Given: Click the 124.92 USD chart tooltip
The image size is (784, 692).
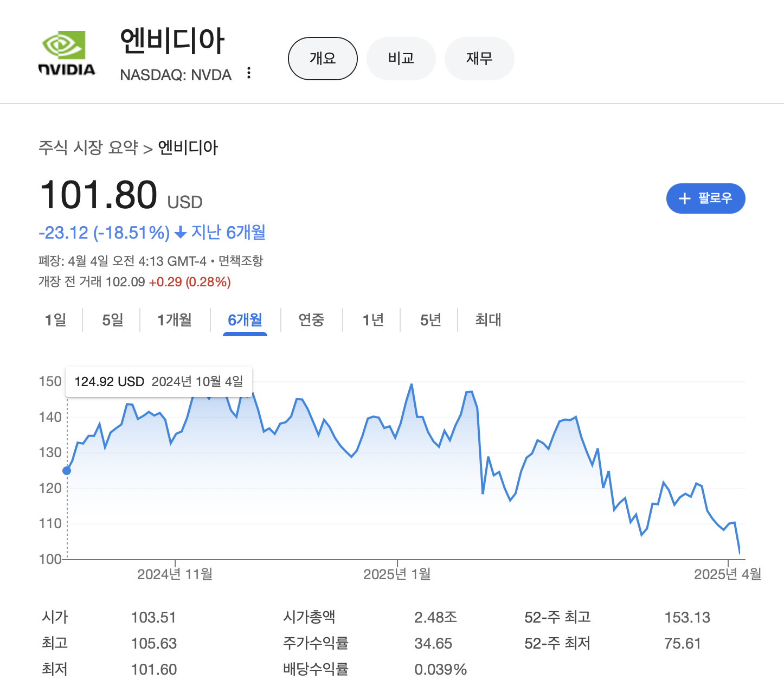Looking at the screenshot, I should point(159,382).
